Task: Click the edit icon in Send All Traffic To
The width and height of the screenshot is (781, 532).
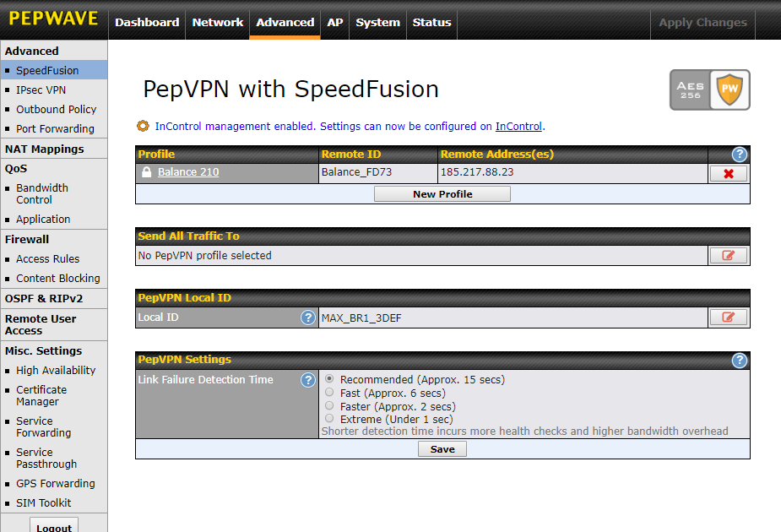Action: pyautogui.click(x=728, y=255)
